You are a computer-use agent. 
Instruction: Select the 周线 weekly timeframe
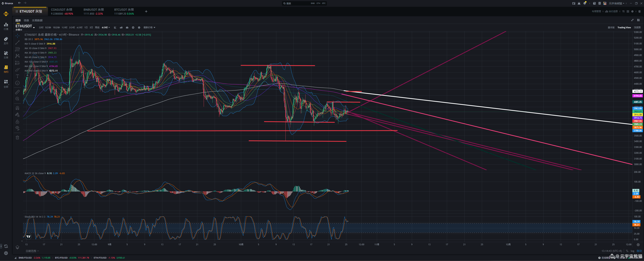(x=97, y=28)
